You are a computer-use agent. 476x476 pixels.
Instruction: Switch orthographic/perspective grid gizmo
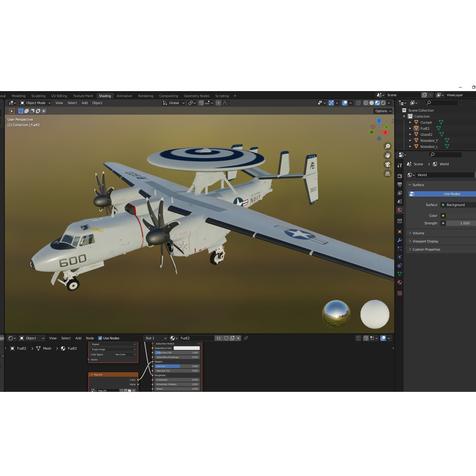(x=388, y=173)
